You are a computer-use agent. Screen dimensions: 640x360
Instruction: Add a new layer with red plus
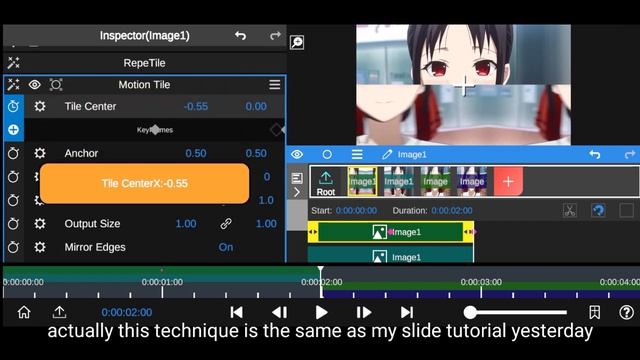coord(508,181)
